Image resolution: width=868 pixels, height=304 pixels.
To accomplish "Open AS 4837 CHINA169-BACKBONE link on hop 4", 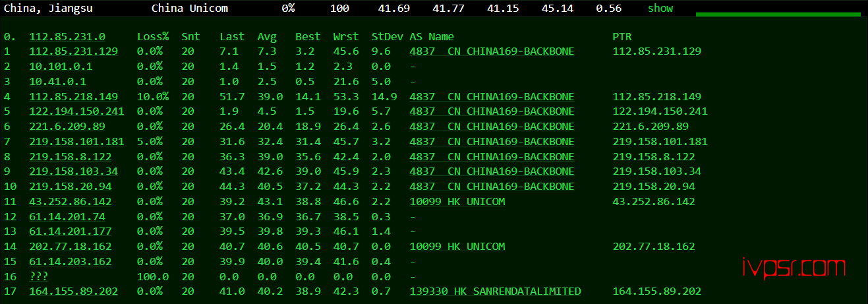I will tap(492, 97).
